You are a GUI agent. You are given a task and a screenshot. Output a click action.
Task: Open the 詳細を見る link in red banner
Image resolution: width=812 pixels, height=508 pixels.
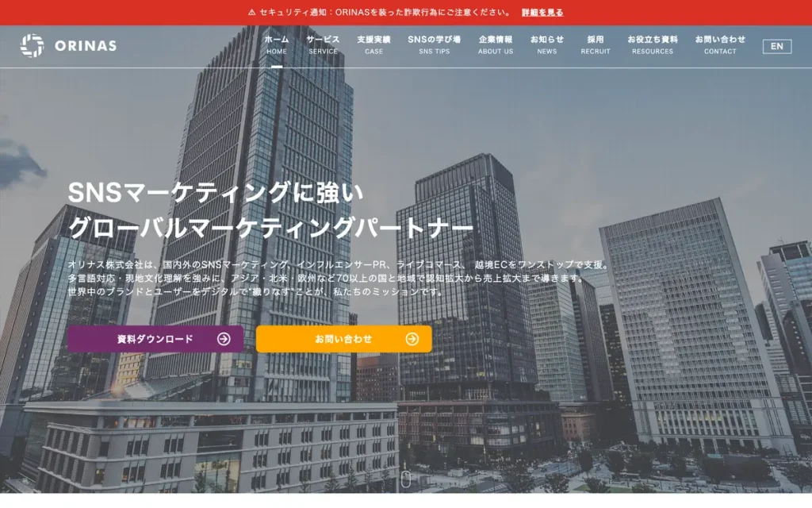(542, 13)
